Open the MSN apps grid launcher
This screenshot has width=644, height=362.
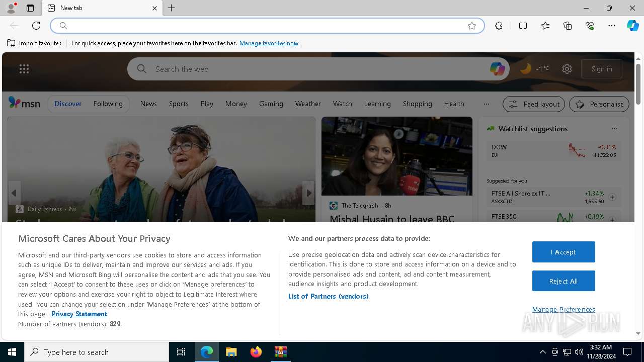pos(24,69)
